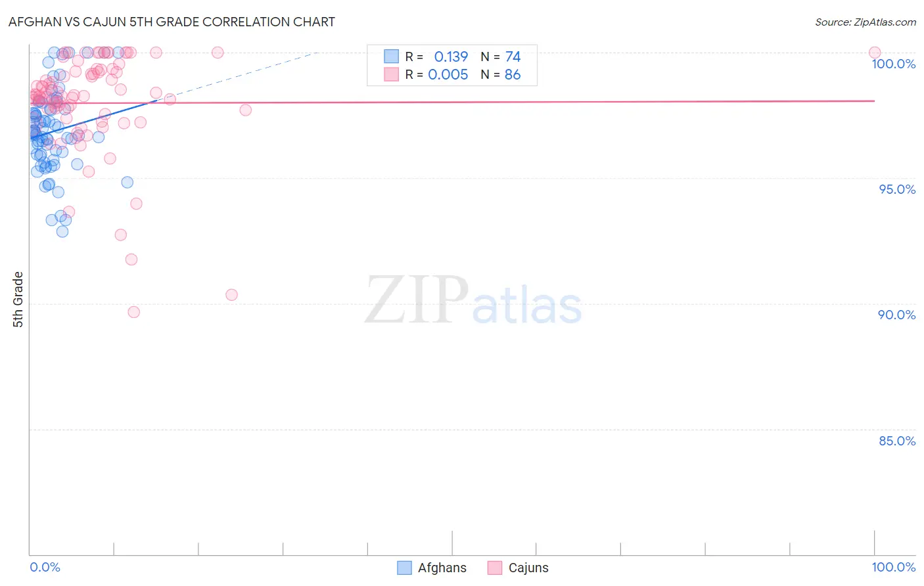Click the pink data point at far right top
Viewport: 924px width, 586px height.
tap(875, 53)
